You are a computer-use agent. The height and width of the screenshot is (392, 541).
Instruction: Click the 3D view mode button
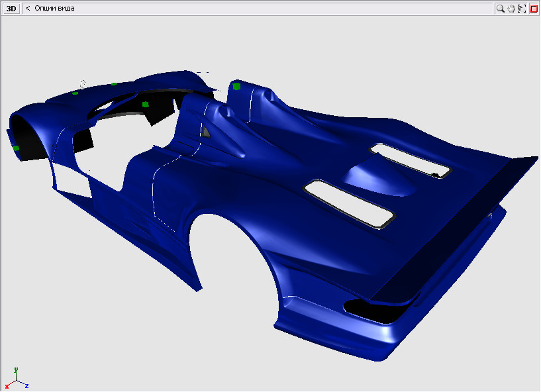click(11, 9)
